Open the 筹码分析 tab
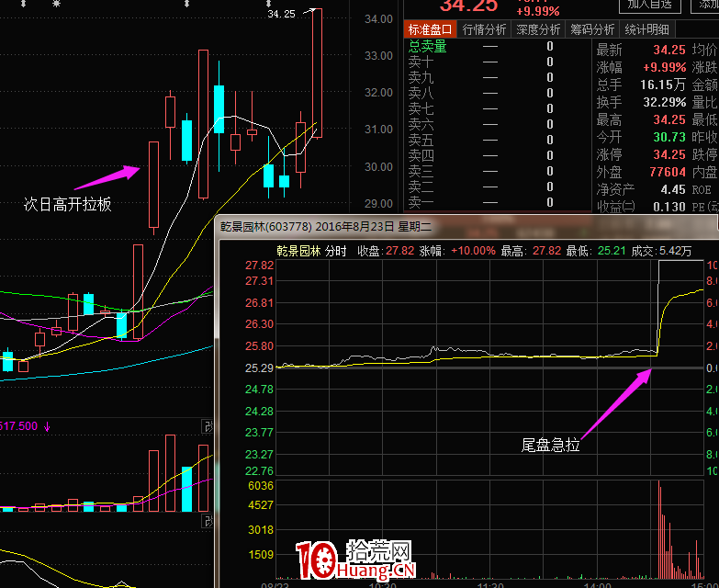The width and height of the screenshot is (719, 588). point(590,29)
